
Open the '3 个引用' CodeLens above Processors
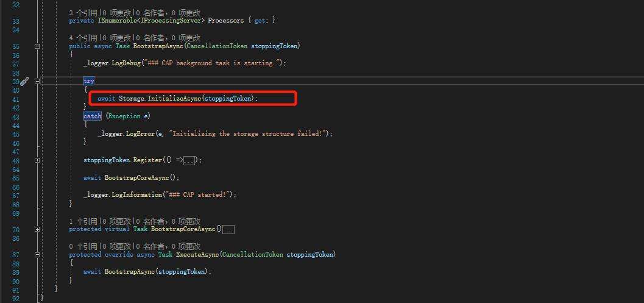point(83,12)
